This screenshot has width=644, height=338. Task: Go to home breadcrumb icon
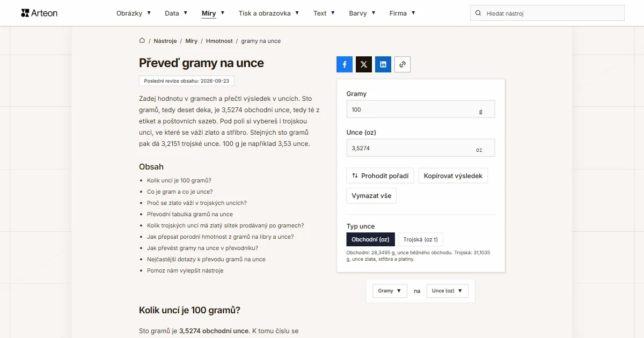142,41
